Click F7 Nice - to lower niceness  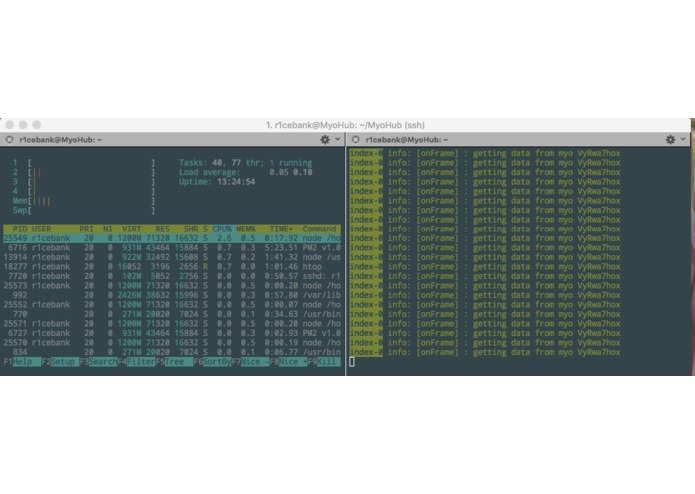click(250, 362)
